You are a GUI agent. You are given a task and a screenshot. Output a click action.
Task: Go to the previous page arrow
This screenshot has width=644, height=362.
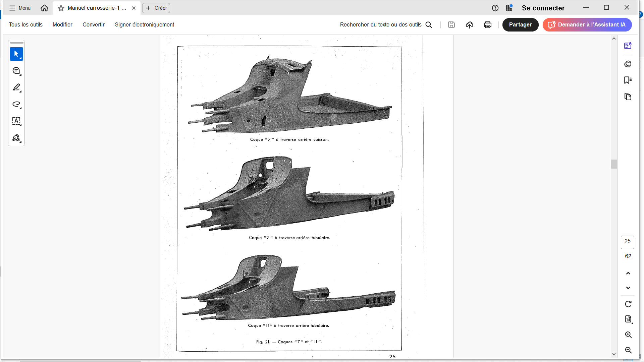(628, 273)
